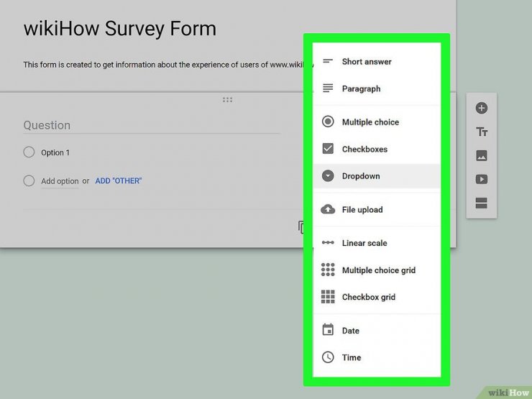532x399 pixels.
Task: Select Date question type
Action: (377, 331)
